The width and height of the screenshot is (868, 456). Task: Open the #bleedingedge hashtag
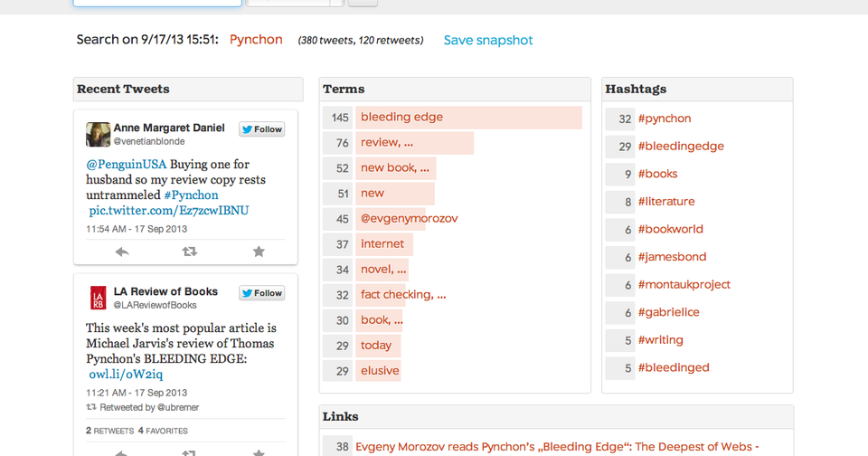point(681,147)
